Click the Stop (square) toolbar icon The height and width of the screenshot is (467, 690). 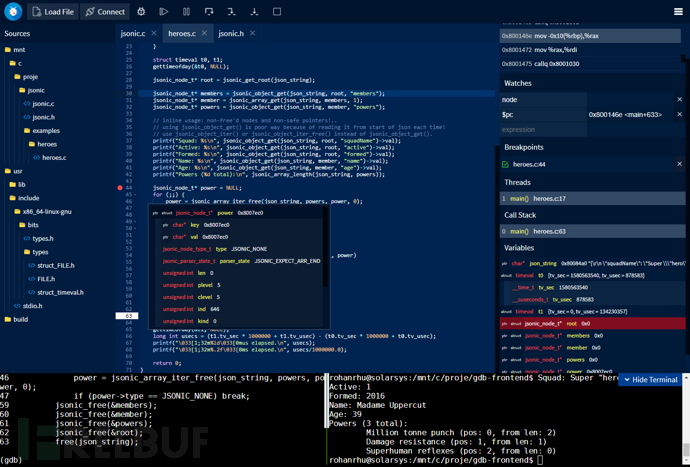[277, 12]
